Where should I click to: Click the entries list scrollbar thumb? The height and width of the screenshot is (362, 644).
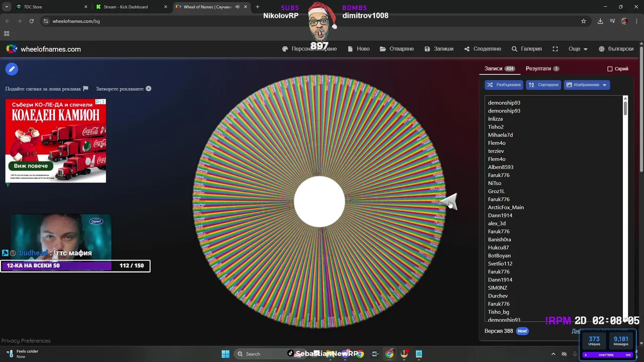pyautogui.click(x=625, y=108)
